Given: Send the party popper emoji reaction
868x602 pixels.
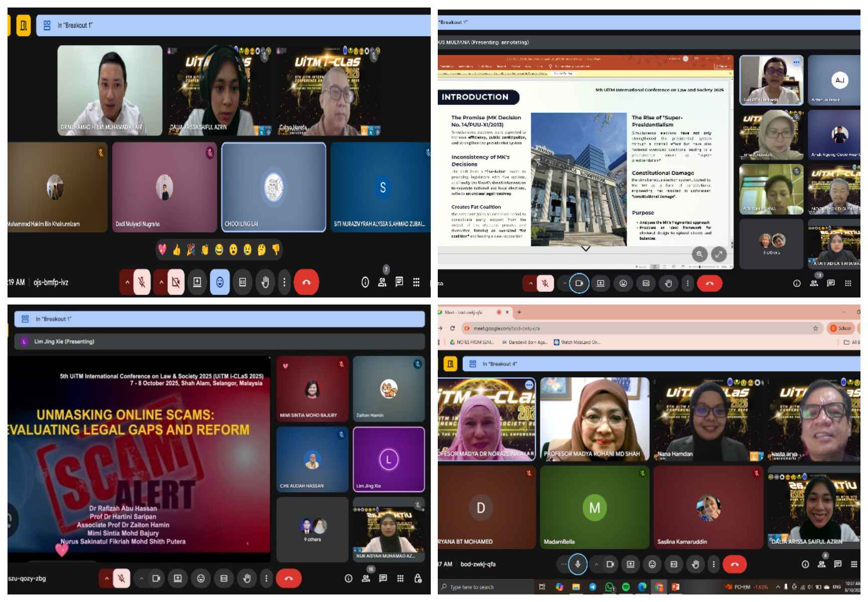Looking at the screenshot, I should point(191,250).
